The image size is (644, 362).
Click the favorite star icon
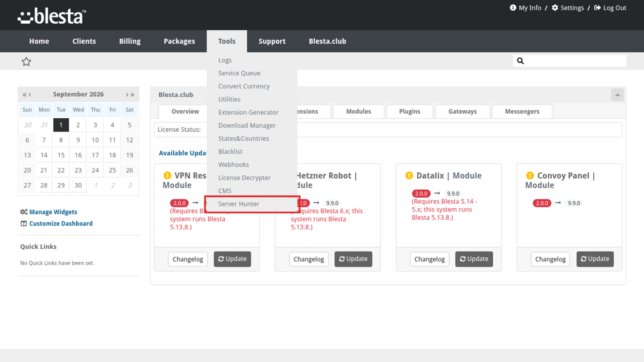click(26, 61)
